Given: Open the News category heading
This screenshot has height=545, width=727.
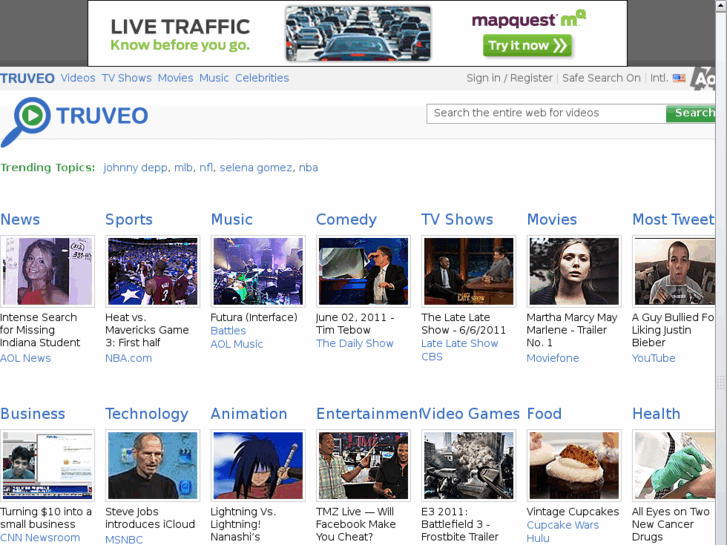Looking at the screenshot, I should click(20, 219).
